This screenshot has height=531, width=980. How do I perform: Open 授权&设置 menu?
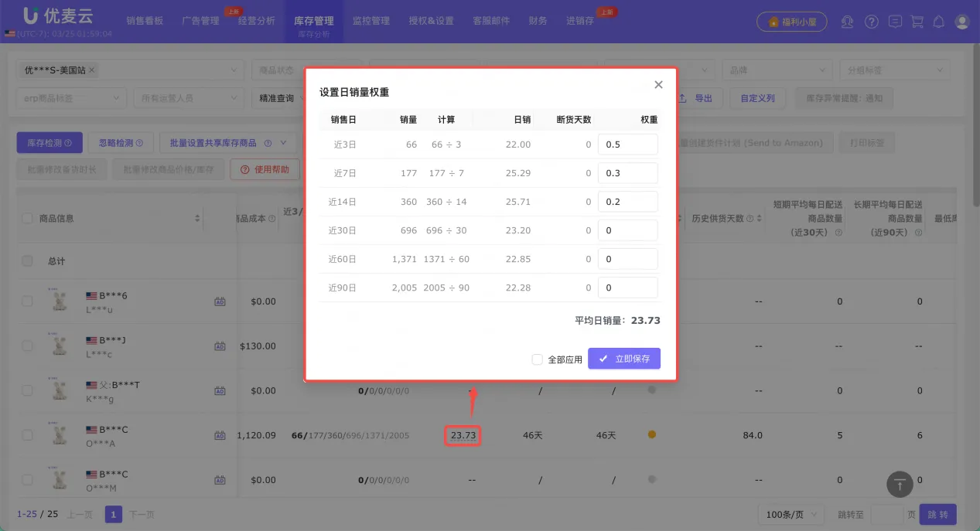pos(432,21)
